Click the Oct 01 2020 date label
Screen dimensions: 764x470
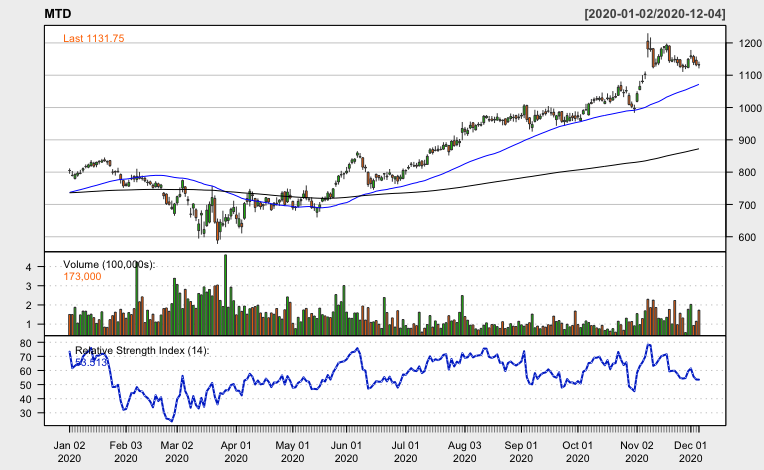coord(577,451)
